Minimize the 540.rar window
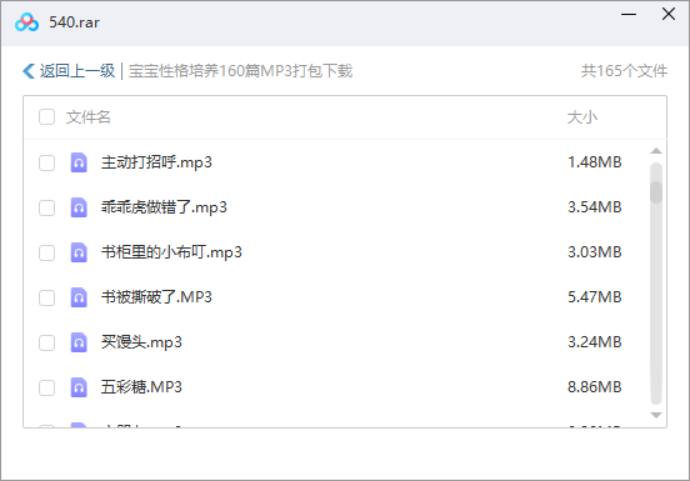 [628, 15]
